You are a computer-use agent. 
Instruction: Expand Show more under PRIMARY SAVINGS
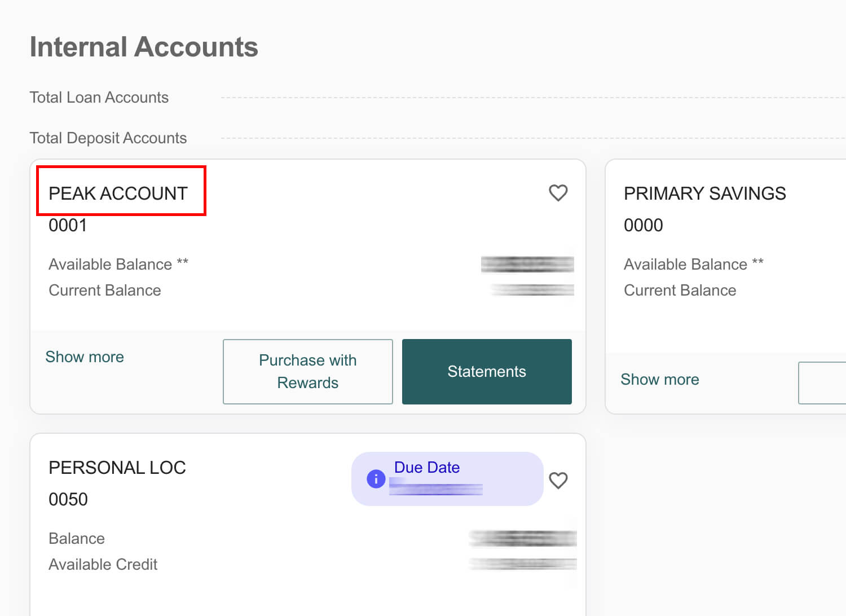659,379
